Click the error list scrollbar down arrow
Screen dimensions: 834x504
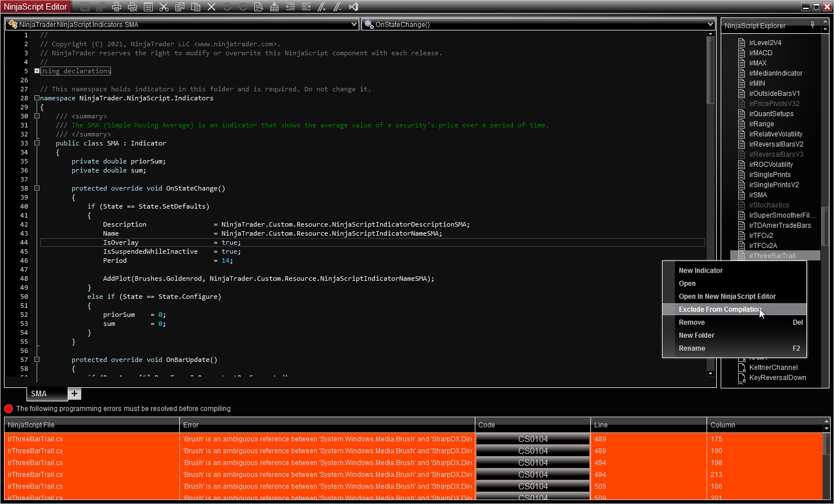827,430
